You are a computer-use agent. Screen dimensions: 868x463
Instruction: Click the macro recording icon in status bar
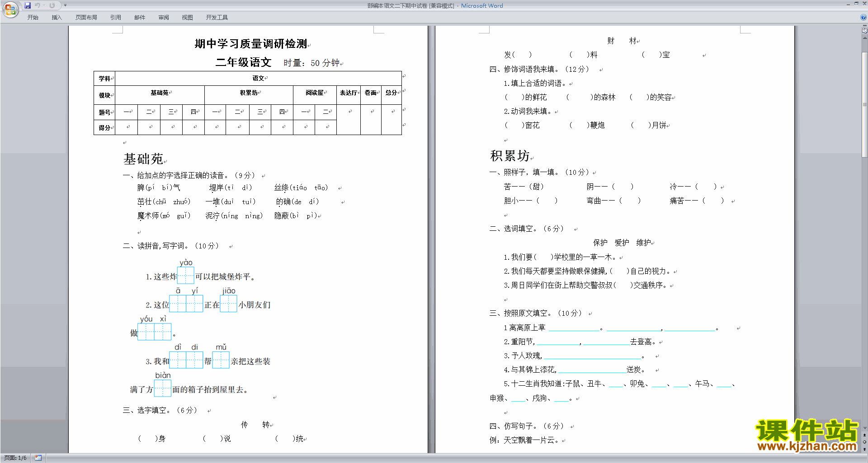38,458
